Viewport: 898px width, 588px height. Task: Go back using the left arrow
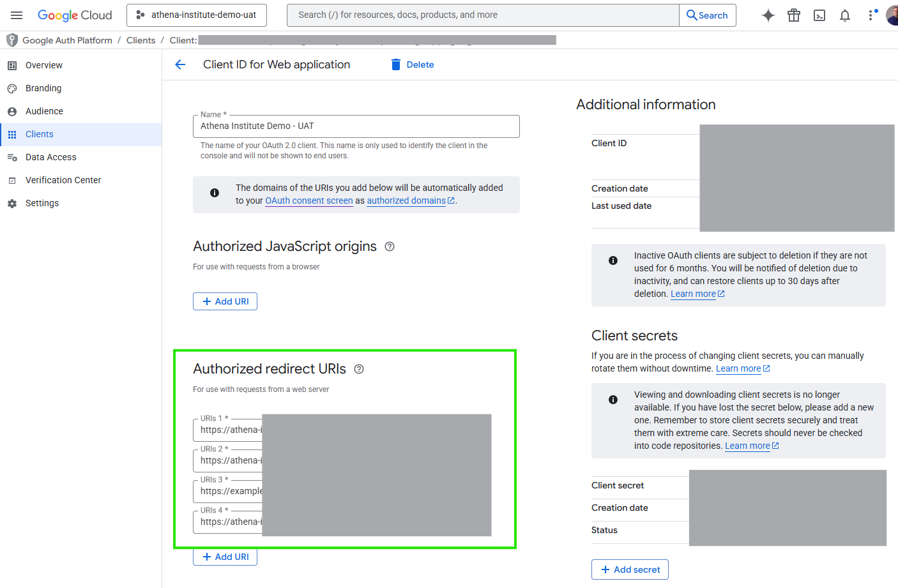click(x=180, y=64)
